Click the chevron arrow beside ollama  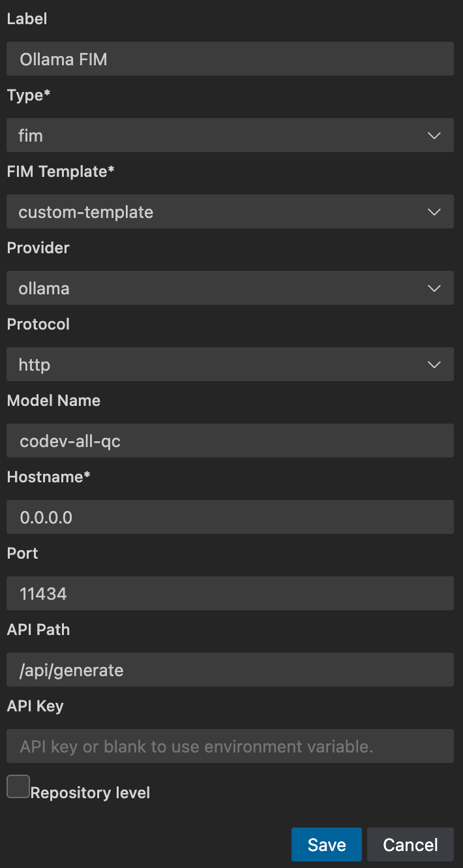pos(434,288)
